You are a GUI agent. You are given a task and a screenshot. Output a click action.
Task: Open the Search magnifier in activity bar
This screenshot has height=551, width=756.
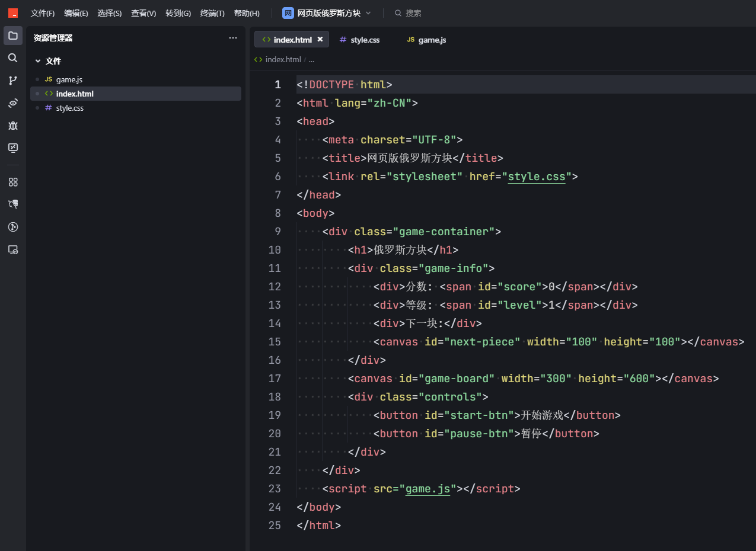[x=12, y=57]
